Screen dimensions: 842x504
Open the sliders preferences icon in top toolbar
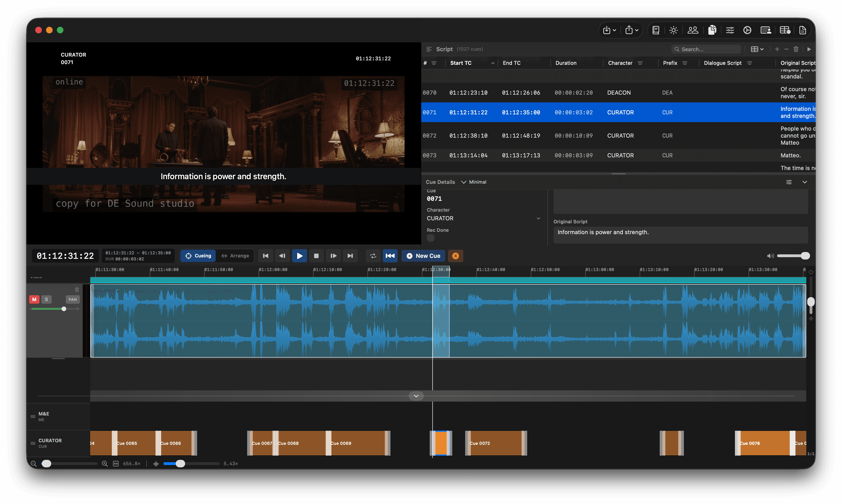tap(729, 30)
